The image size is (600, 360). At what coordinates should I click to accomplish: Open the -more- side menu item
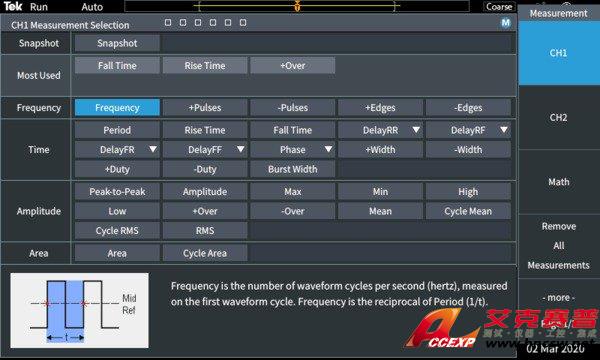[x=558, y=297]
